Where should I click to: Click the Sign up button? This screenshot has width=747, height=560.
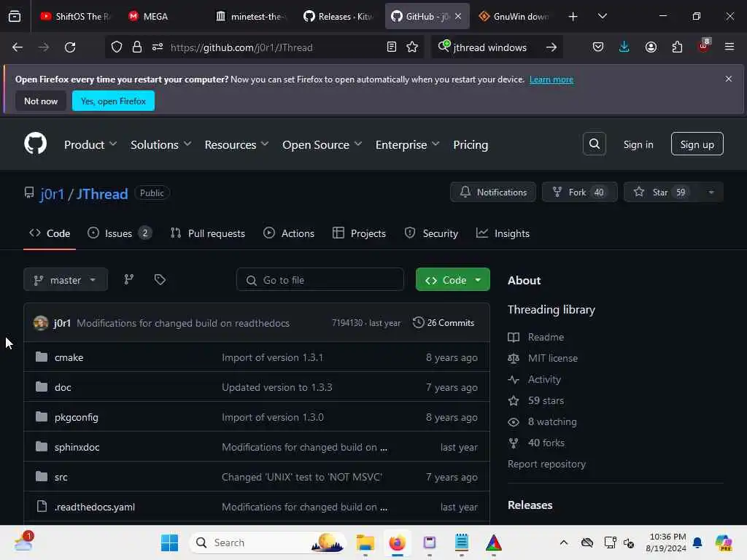coord(697,144)
